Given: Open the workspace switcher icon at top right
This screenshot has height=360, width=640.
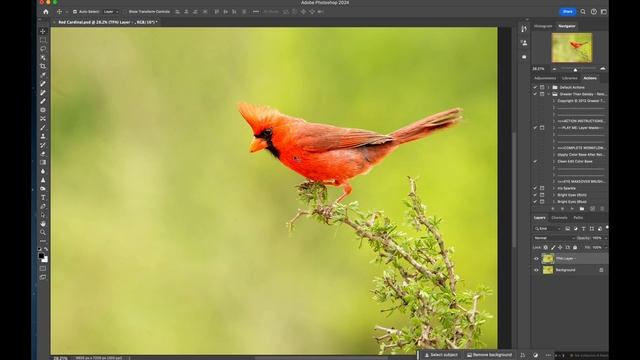Looking at the screenshot, I should (604, 12).
